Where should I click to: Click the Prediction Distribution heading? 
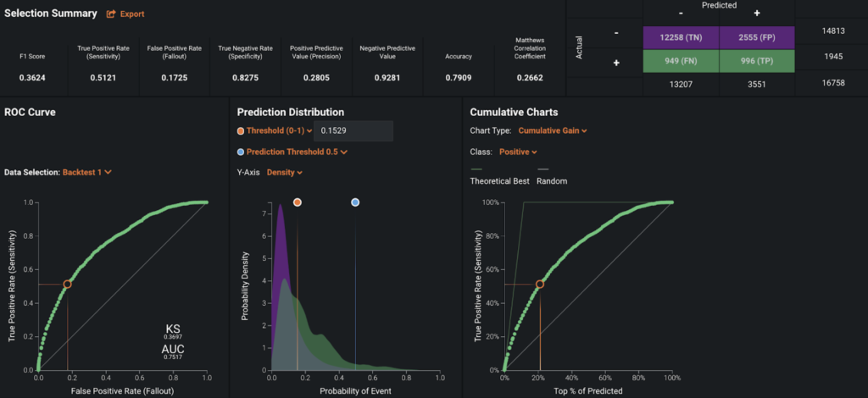pos(291,113)
